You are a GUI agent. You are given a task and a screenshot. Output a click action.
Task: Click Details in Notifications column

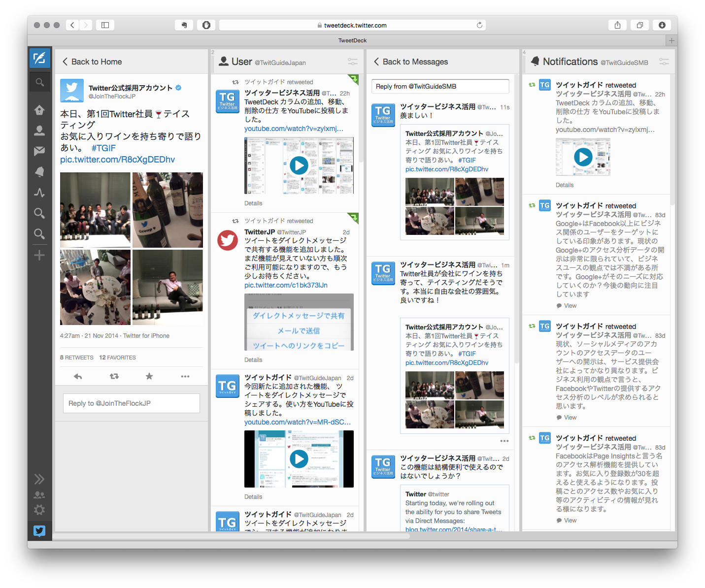(x=565, y=185)
